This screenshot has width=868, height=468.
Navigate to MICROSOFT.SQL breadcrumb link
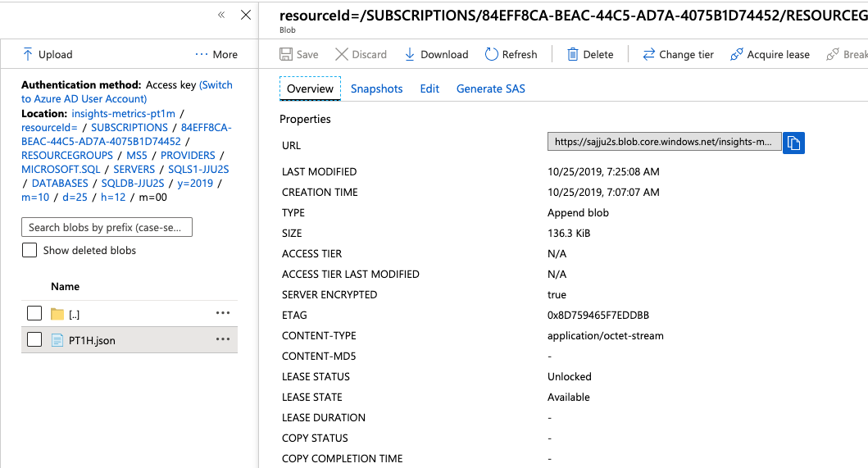[61, 169]
